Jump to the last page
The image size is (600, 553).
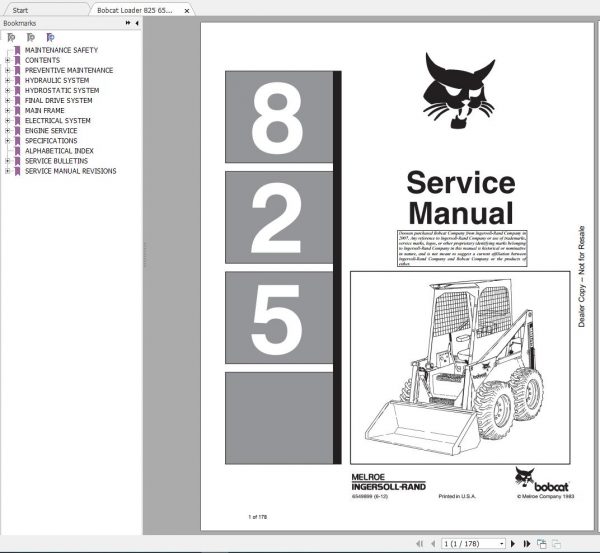coord(527,543)
